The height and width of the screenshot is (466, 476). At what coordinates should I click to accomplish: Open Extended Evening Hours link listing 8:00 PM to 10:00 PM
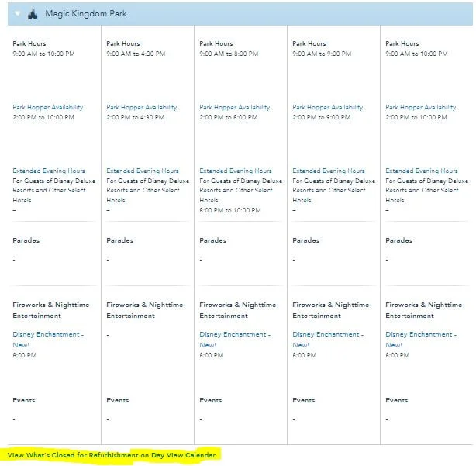[x=236, y=171]
